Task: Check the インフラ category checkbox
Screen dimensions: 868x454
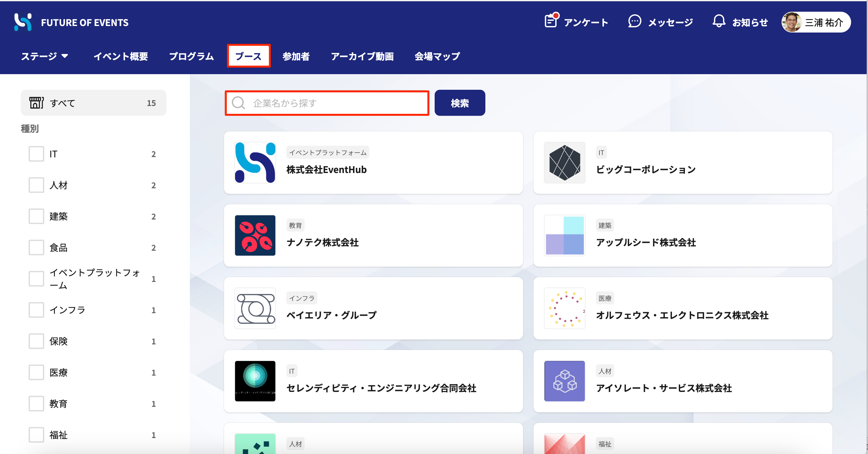Action: (36, 310)
